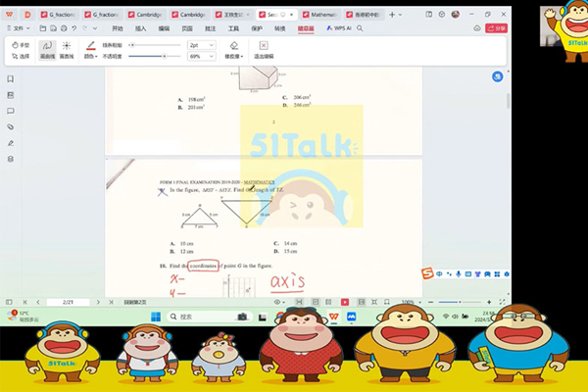Expand the quick access toolbar chevron
588x392 pixels.
[95, 28]
